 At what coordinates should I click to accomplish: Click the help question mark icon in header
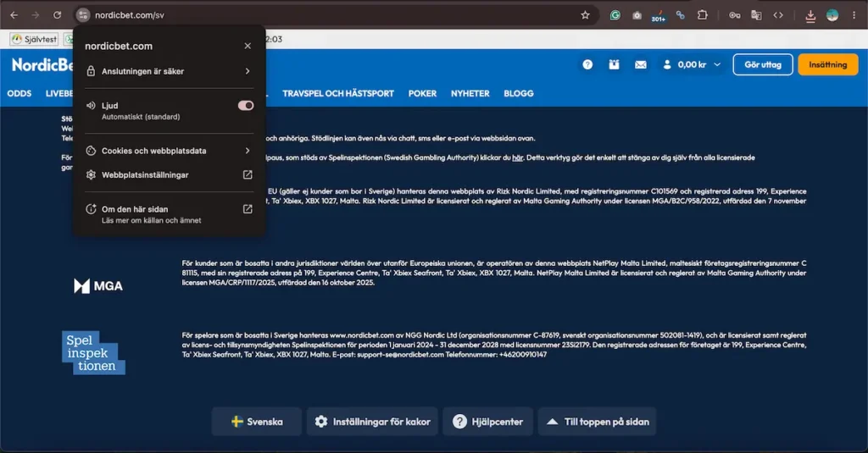click(x=587, y=64)
